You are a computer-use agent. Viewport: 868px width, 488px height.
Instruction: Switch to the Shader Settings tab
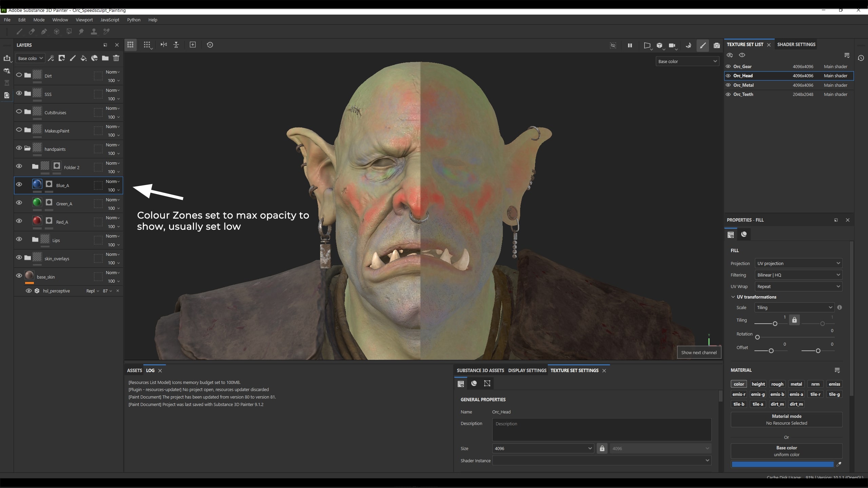click(796, 44)
